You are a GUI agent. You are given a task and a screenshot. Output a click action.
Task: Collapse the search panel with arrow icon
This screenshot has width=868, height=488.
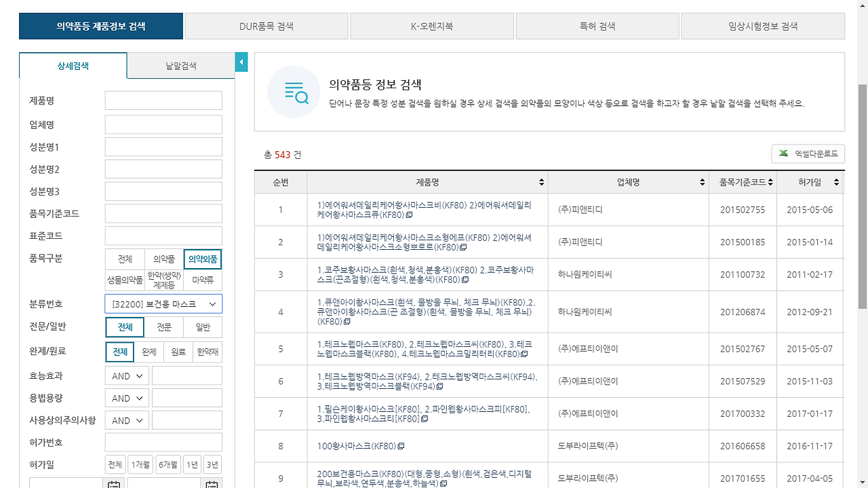241,62
